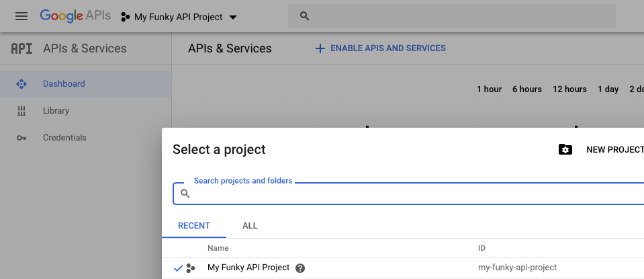Image resolution: width=644 pixels, height=279 pixels.
Task: Click the Credentials key icon
Action: pyautogui.click(x=21, y=138)
